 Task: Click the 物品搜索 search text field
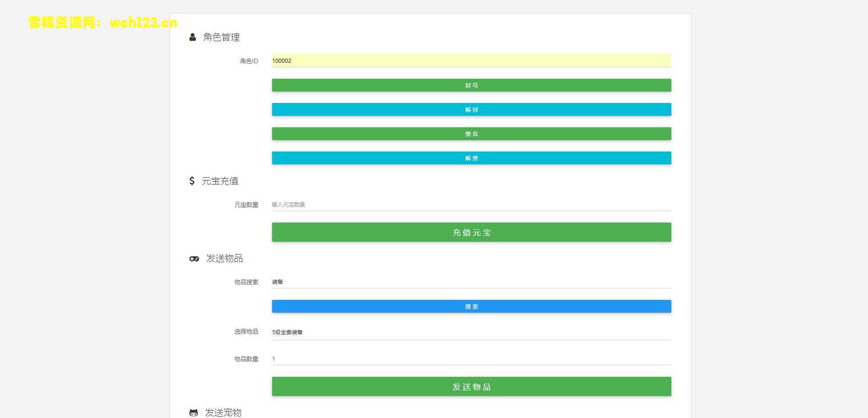click(x=471, y=282)
